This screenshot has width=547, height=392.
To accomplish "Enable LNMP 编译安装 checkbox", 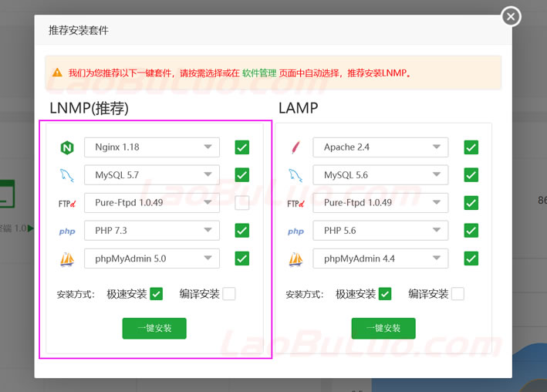I will [x=229, y=294].
